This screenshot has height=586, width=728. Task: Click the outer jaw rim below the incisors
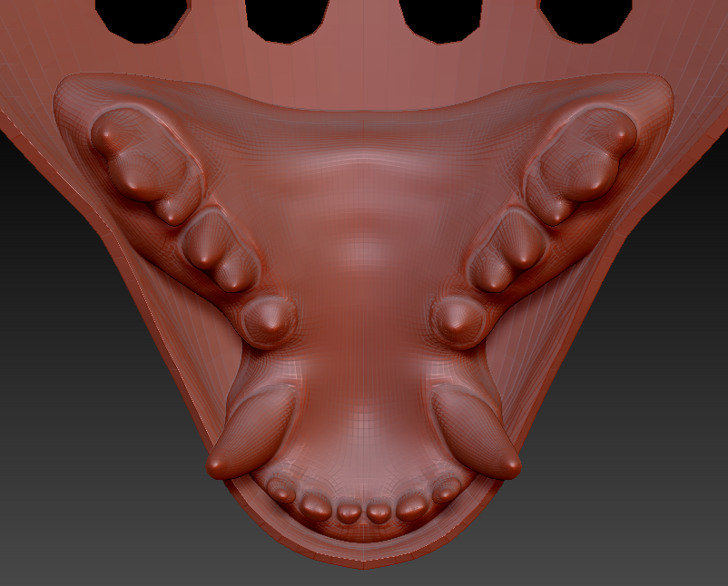coord(363,549)
